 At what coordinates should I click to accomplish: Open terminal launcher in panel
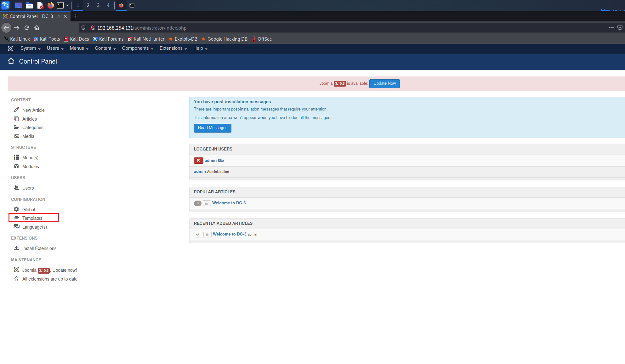pos(60,5)
